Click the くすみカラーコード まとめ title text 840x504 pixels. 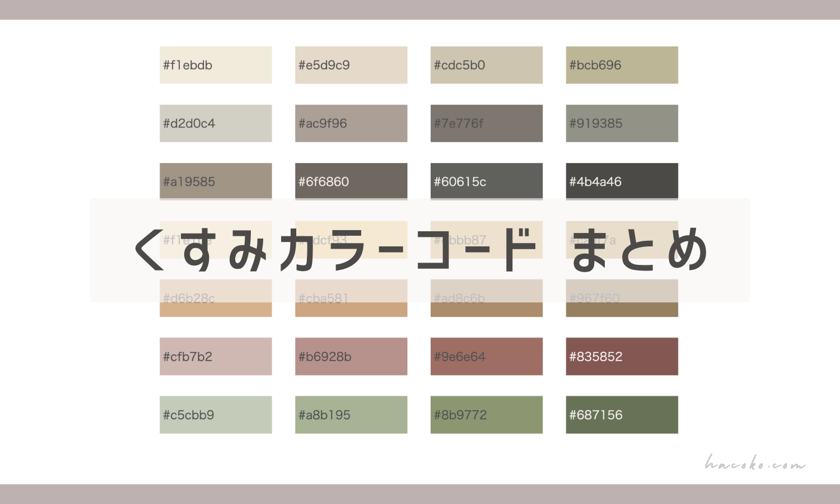pos(420,251)
